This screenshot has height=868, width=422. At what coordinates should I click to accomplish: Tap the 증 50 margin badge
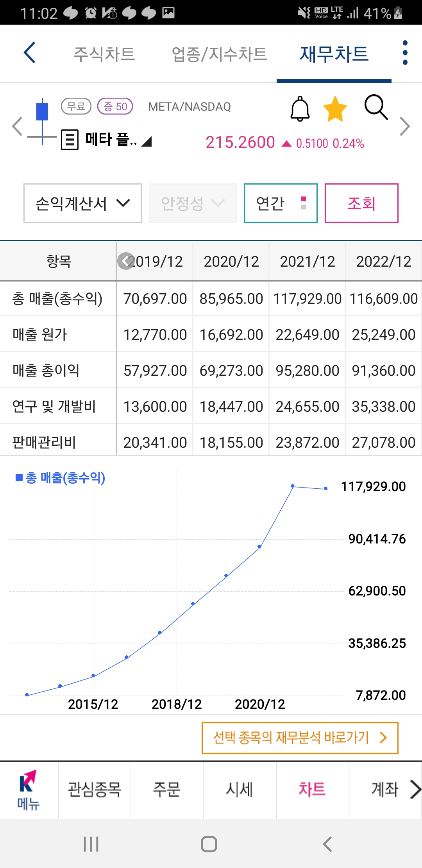tap(115, 106)
